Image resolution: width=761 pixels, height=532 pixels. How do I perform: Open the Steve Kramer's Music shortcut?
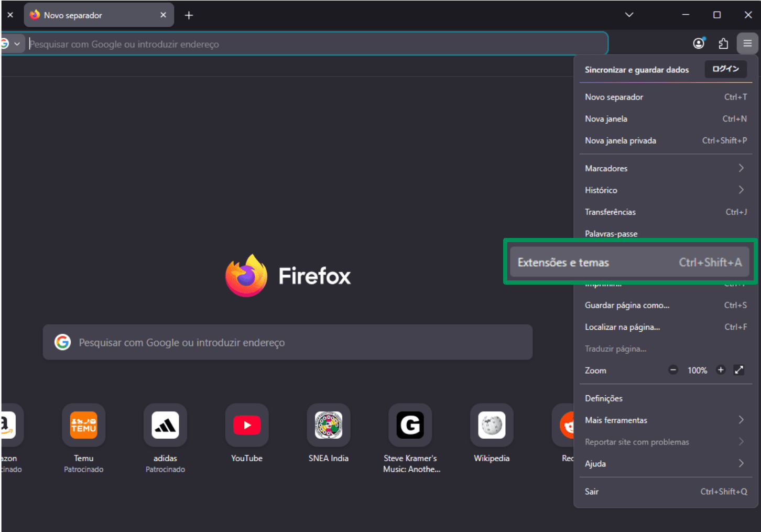tap(410, 425)
